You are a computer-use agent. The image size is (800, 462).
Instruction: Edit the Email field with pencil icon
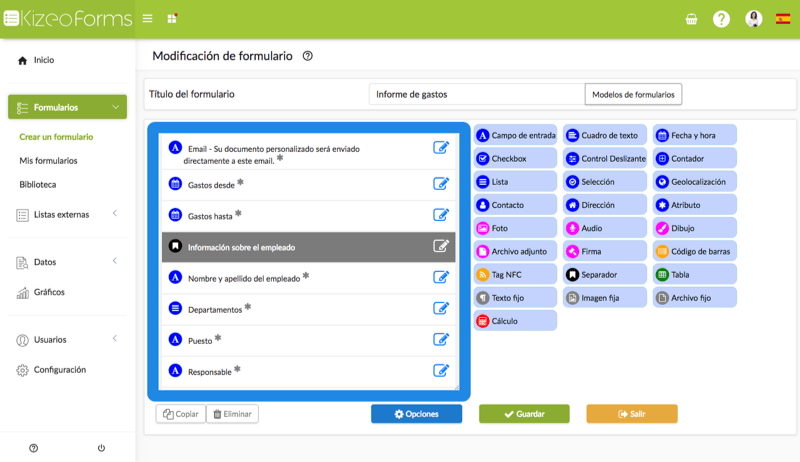click(441, 148)
